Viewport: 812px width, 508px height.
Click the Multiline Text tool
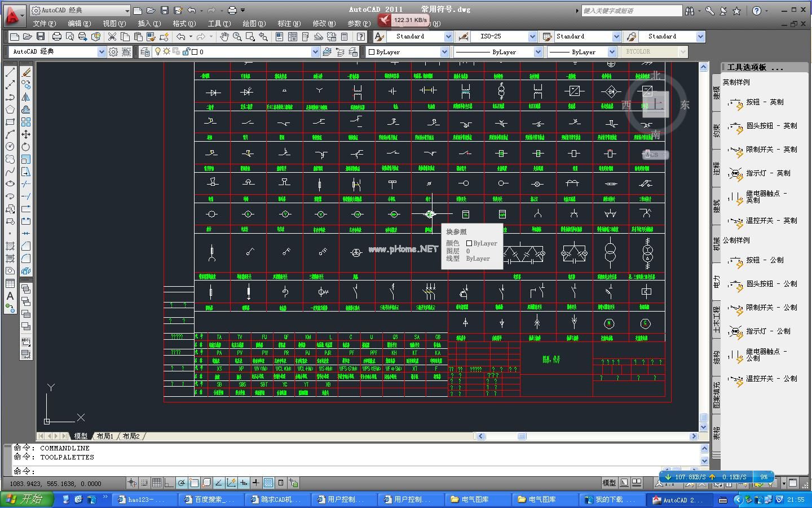coord(10,296)
